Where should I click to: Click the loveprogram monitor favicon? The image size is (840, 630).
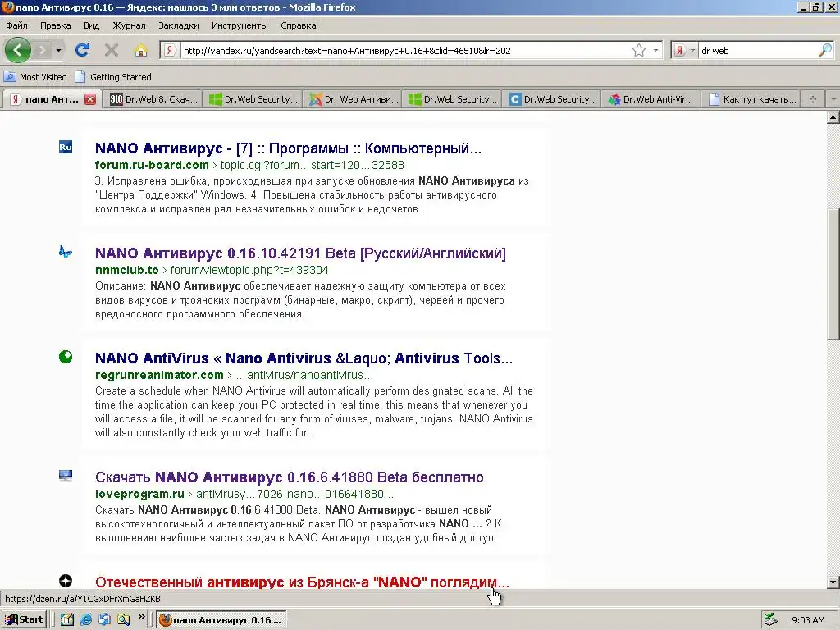coord(66,475)
